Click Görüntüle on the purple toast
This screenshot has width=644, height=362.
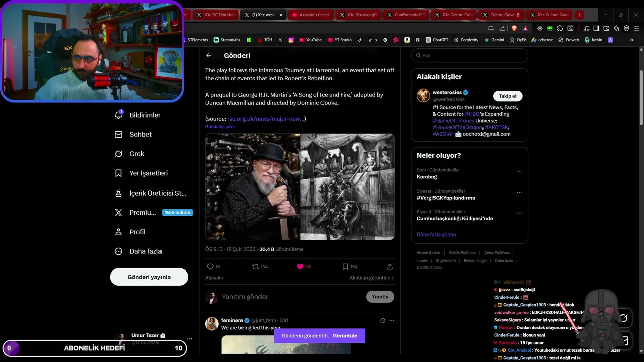pos(345,336)
